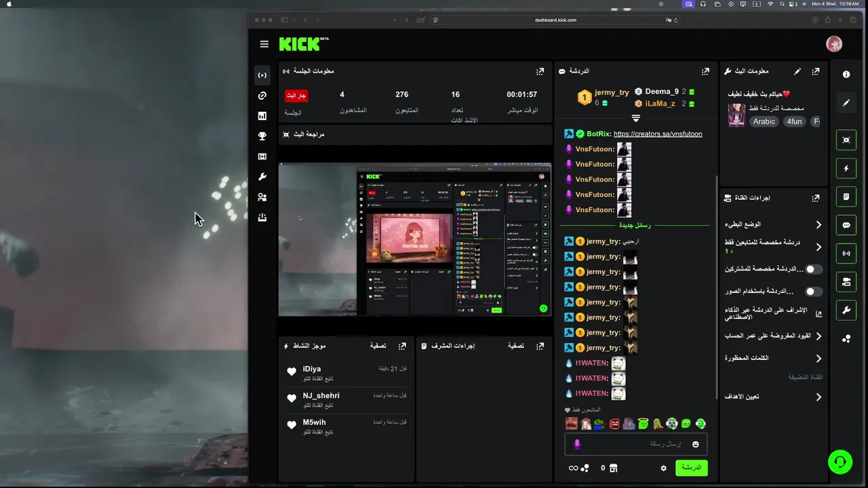Viewport: 868px width, 488px height.
Task: Toggle the stream preview widget in right rail
Action: (x=846, y=140)
